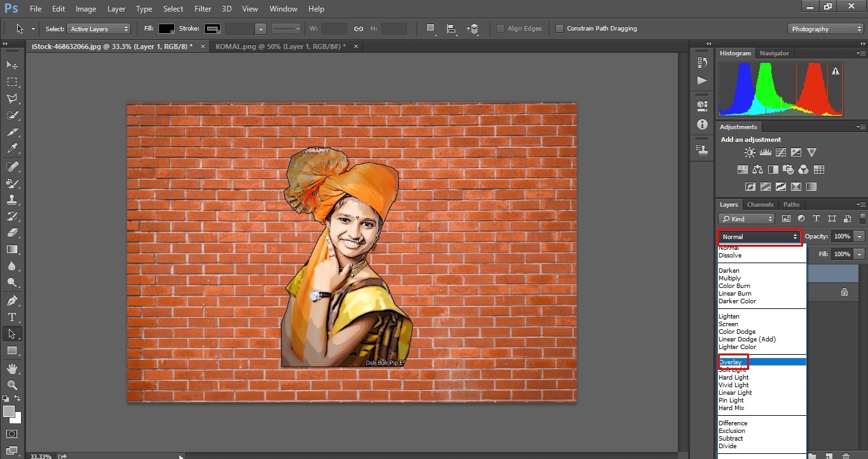The image size is (868, 459).
Task: Select the Crop tool in toolbar
Action: point(12,132)
